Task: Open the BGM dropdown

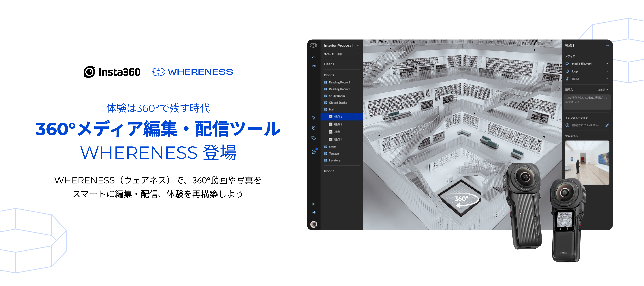Action: coord(607,79)
